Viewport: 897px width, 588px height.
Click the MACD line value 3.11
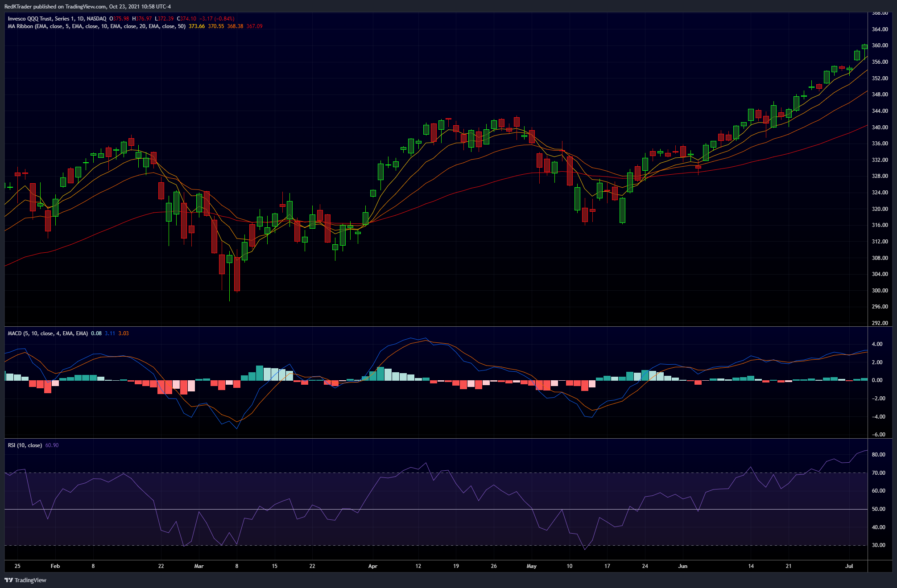[110, 333]
